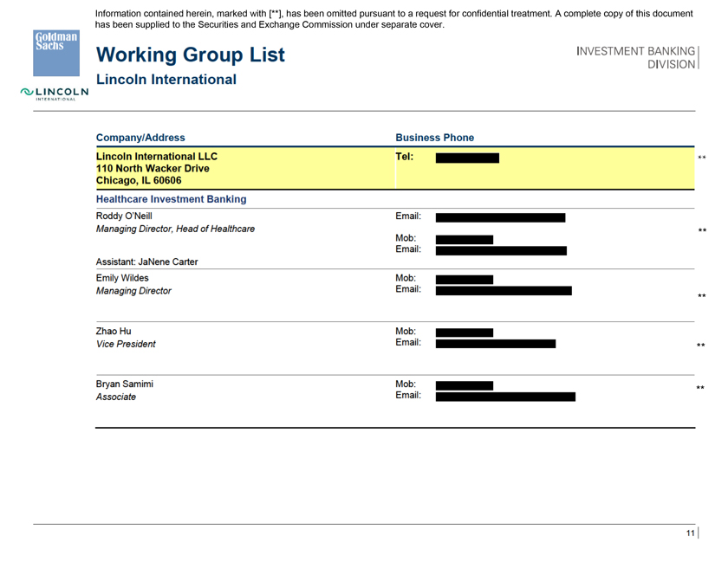Click the Working Group List title
728x562 pixels.
(190, 55)
